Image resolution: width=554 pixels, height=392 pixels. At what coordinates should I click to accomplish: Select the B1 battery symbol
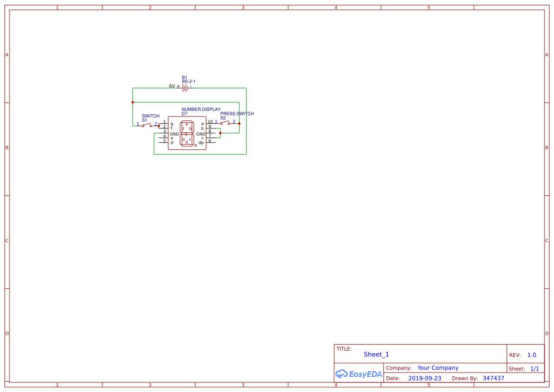point(185,88)
